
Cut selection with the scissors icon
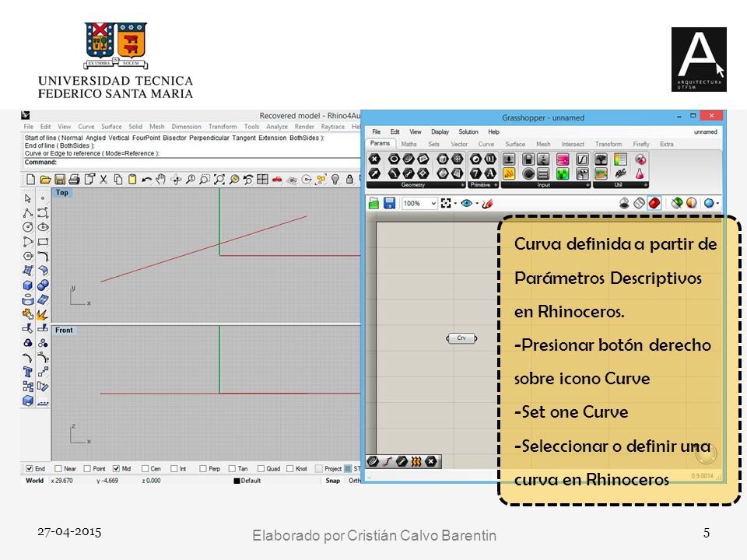103,180
